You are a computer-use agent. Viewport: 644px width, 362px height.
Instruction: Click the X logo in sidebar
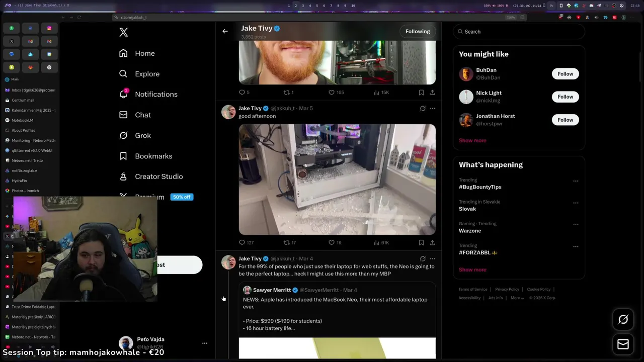124,33
